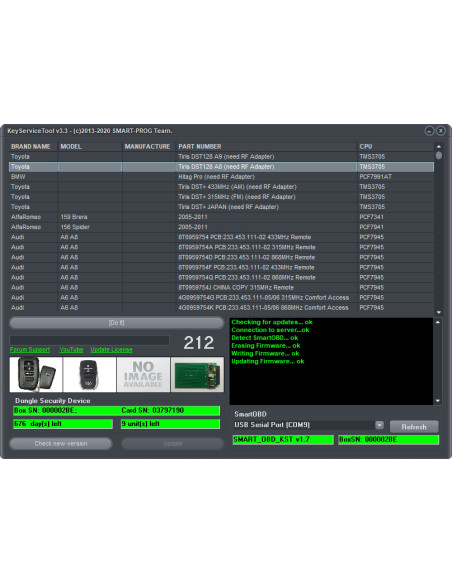Screen dimensions: 452x584
Task: Click the Updating Firmware... ok log line
Action: (268, 361)
